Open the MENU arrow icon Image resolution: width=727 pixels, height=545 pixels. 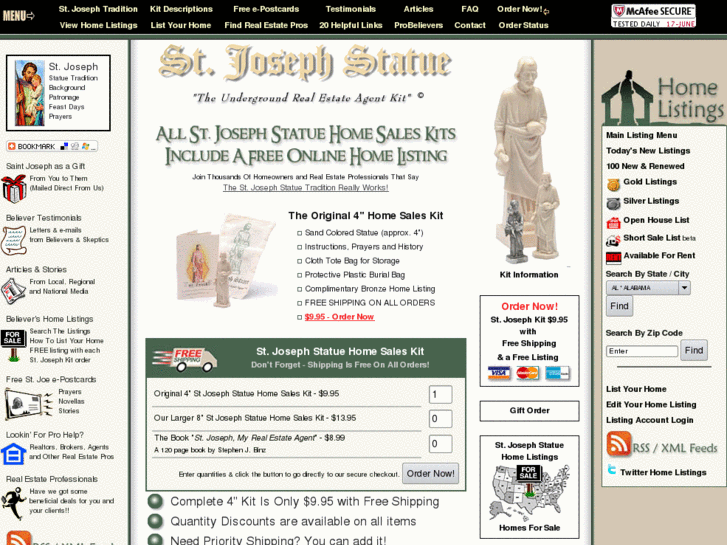[x=19, y=16]
